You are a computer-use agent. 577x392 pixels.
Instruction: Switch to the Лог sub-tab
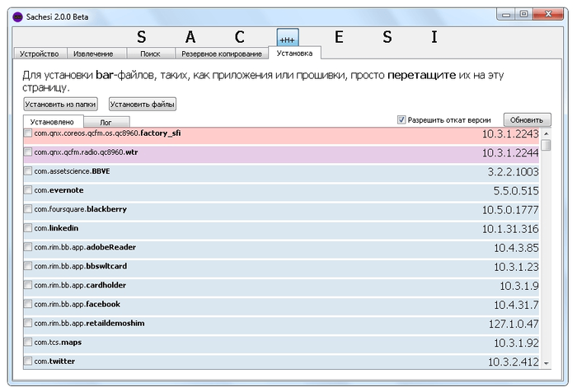click(106, 123)
